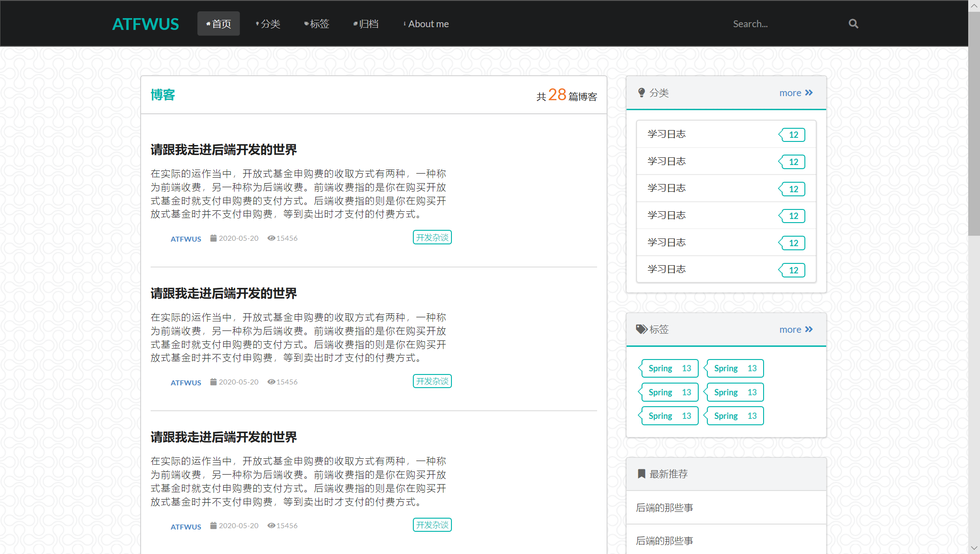This screenshot has height=554, width=980.
Task: Click third-row right Spring 13 tag
Action: click(734, 416)
